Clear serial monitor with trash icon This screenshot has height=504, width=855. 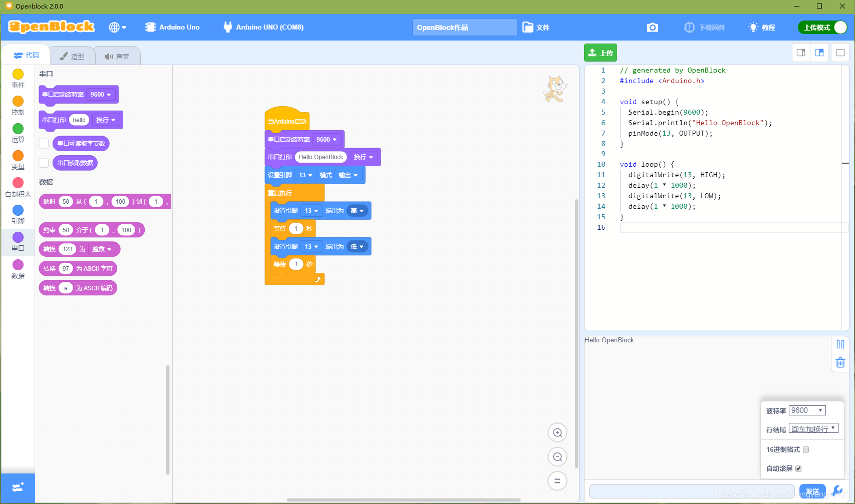click(x=840, y=363)
